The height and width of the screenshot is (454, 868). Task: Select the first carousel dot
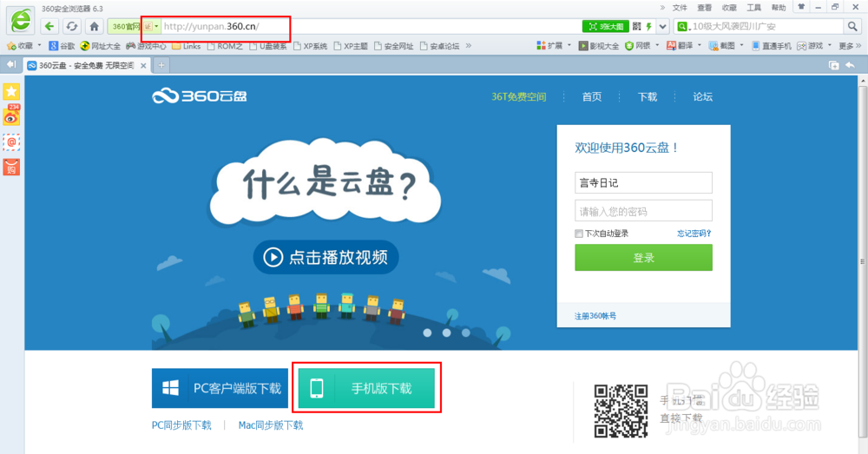coord(427,332)
